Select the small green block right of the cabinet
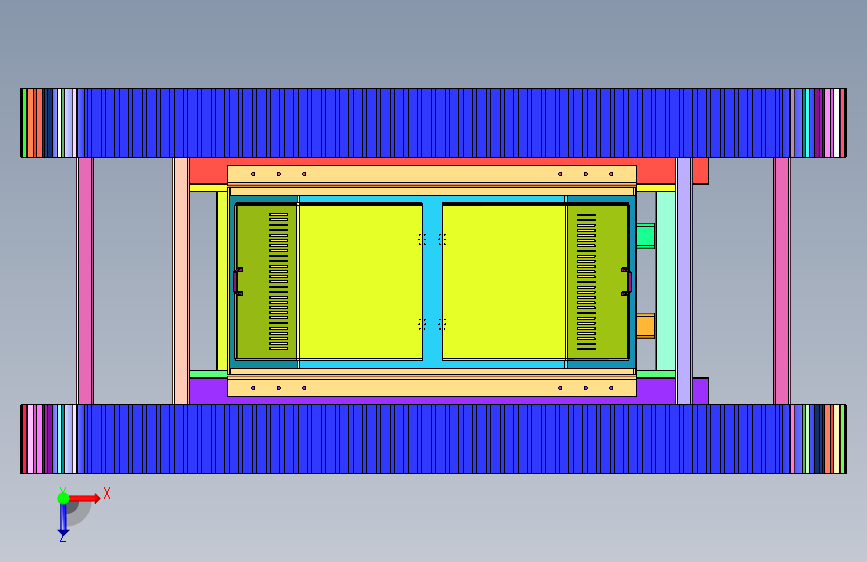Viewport: 867px width, 562px height. click(645, 236)
